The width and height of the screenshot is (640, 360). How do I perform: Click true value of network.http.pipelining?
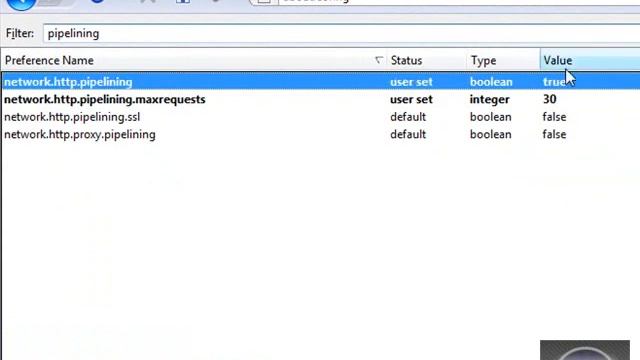(553, 82)
